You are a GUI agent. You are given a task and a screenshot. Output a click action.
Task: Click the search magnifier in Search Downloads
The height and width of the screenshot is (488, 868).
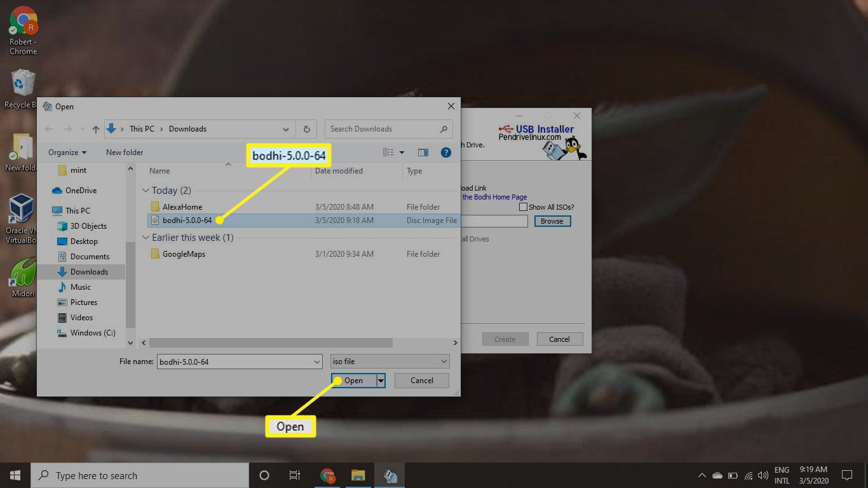point(444,129)
